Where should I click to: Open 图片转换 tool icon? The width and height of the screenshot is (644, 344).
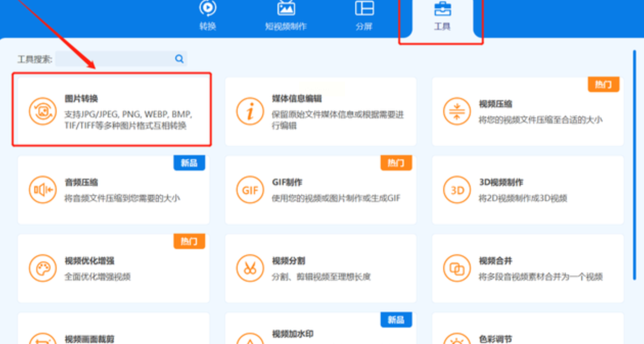coord(43,111)
